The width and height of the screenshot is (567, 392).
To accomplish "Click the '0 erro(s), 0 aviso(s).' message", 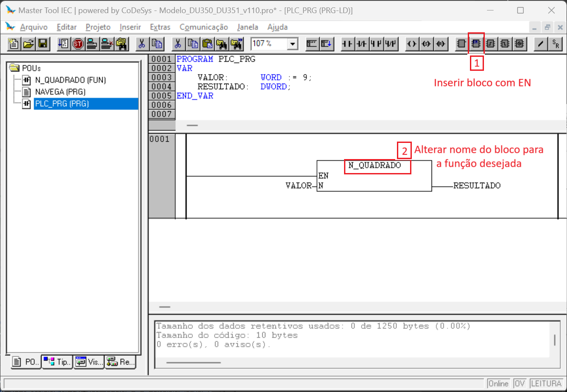I will [213, 345].
